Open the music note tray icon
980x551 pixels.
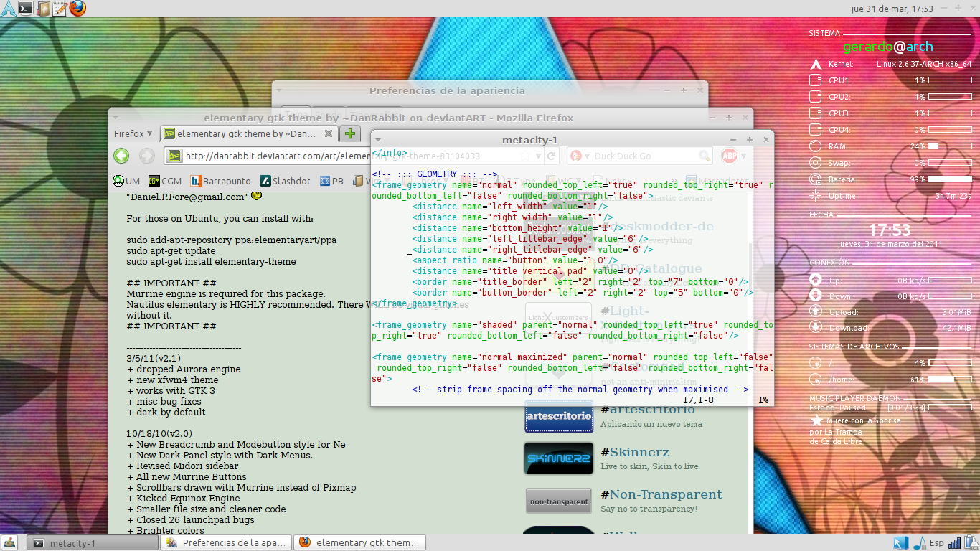[x=920, y=543]
